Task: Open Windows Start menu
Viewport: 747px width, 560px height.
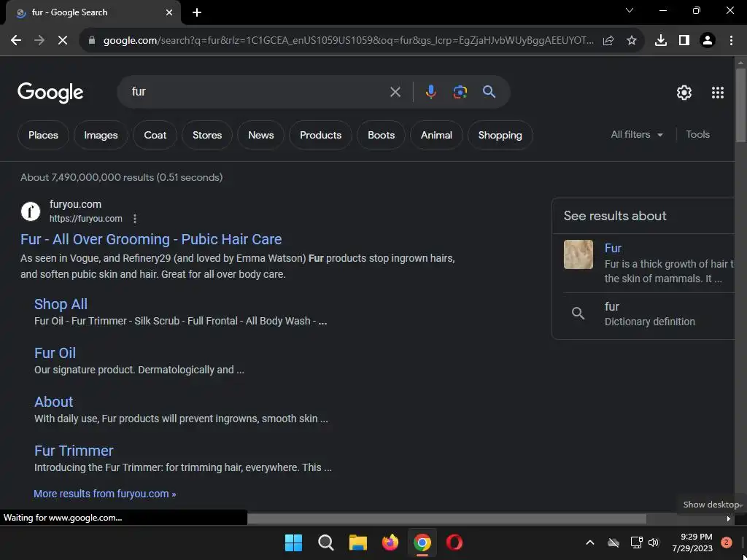Action: (x=293, y=542)
